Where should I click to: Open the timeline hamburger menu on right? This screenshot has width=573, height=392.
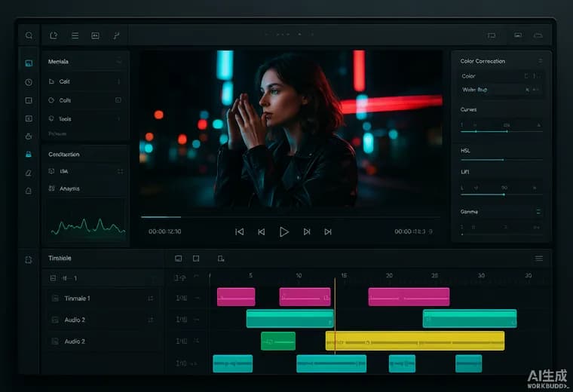[x=539, y=259]
